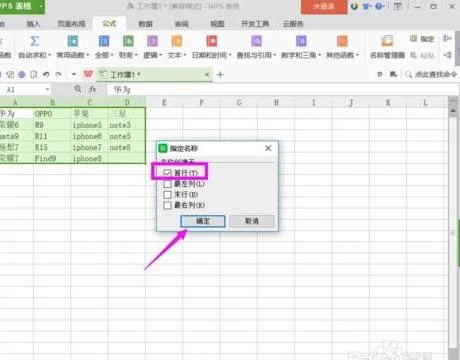Viewport: 460px width, 360px height.
Task: Switch to the 插入 ribbon tab
Action: (33, 24)
